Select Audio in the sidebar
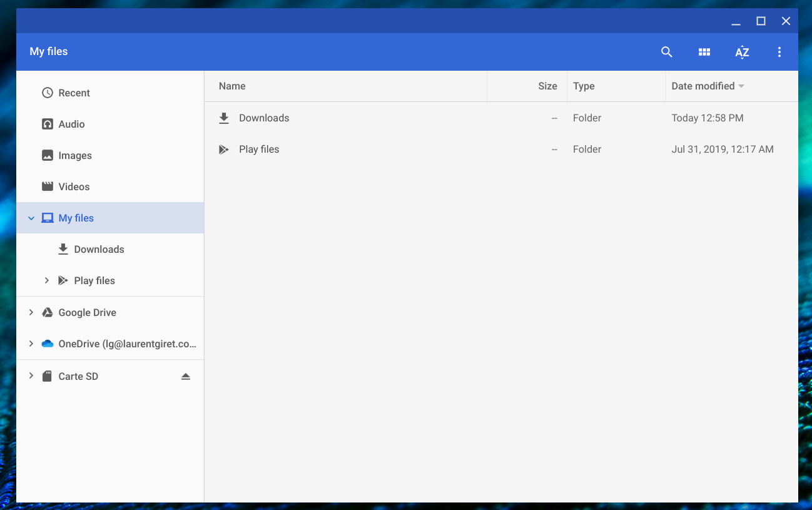Screen dimensions: 812x510 [x=71, y=124]
